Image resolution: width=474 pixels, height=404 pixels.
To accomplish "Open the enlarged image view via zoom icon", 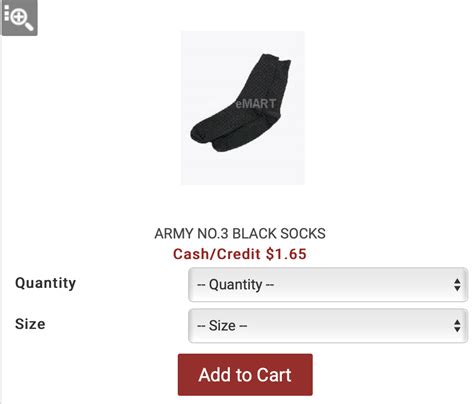I will pyautogui.click(x=20, y=18).
